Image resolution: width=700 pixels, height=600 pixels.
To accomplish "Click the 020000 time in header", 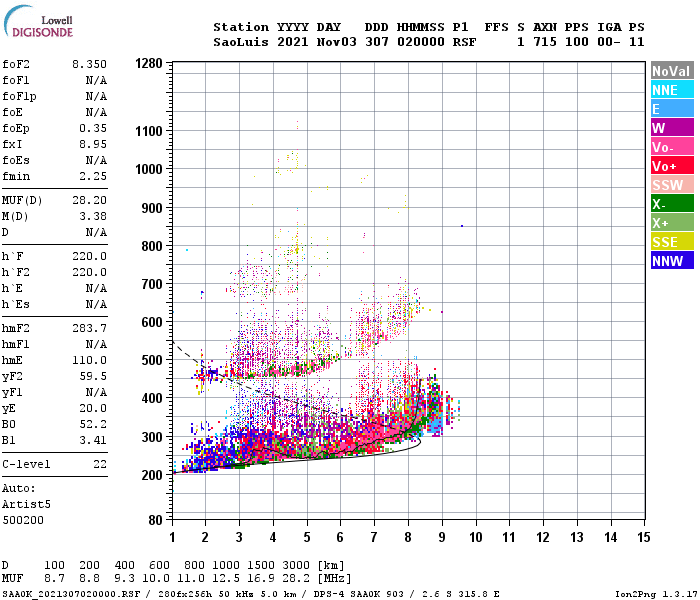I will coord(421,42).
